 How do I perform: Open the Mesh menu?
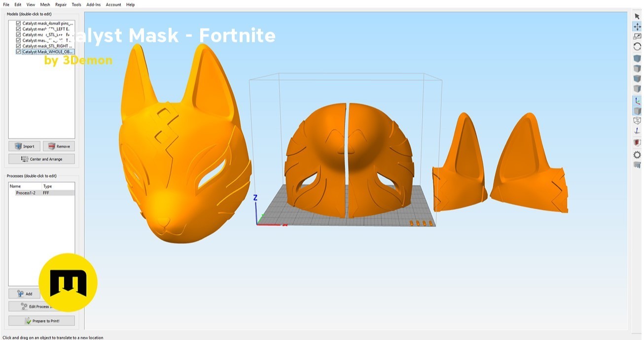[44, 4]
